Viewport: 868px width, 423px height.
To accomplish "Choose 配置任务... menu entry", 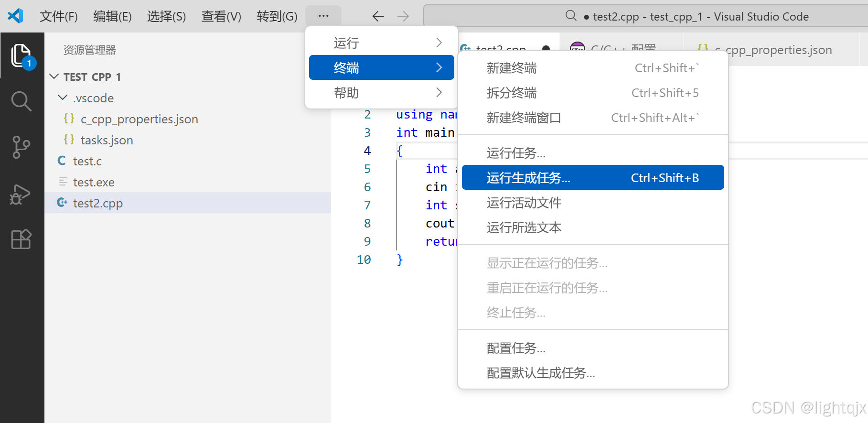I will (x=593, y=348).
